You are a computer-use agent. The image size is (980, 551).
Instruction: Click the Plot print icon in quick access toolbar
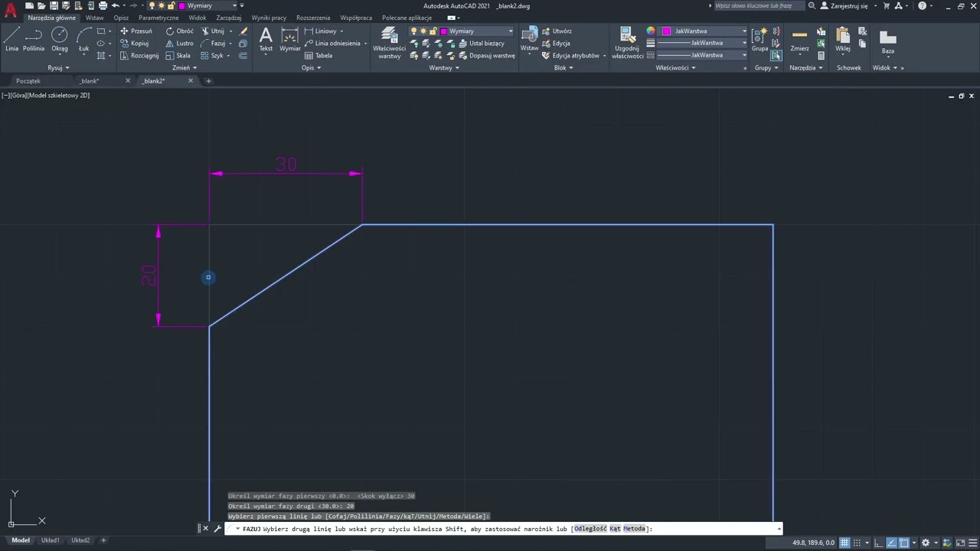point(103,6)
